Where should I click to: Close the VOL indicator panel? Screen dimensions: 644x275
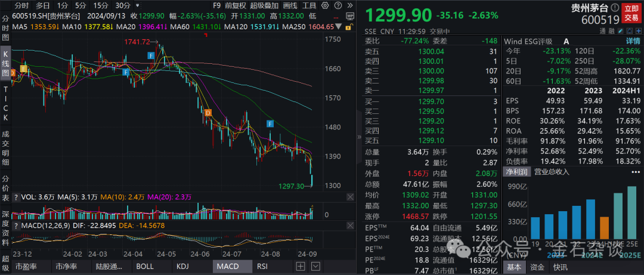(x=351, y=197)
